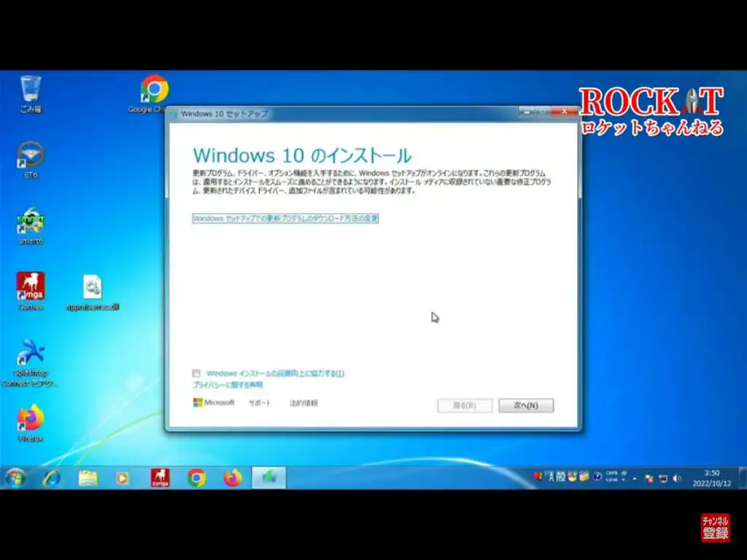Viewport: 747px width, 560px height.
Task: Activate the Windows 10 Setup taskbar button
Action: point(268,478)
